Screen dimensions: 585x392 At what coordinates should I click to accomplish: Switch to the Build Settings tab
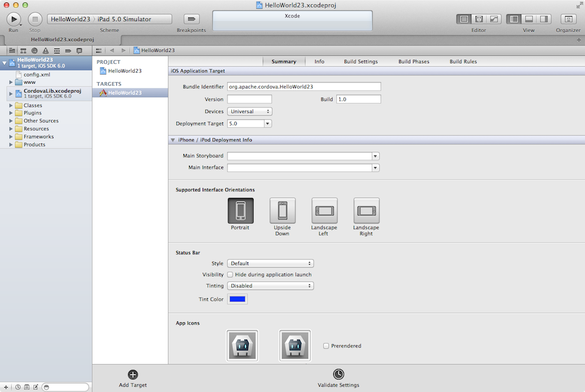361,62
